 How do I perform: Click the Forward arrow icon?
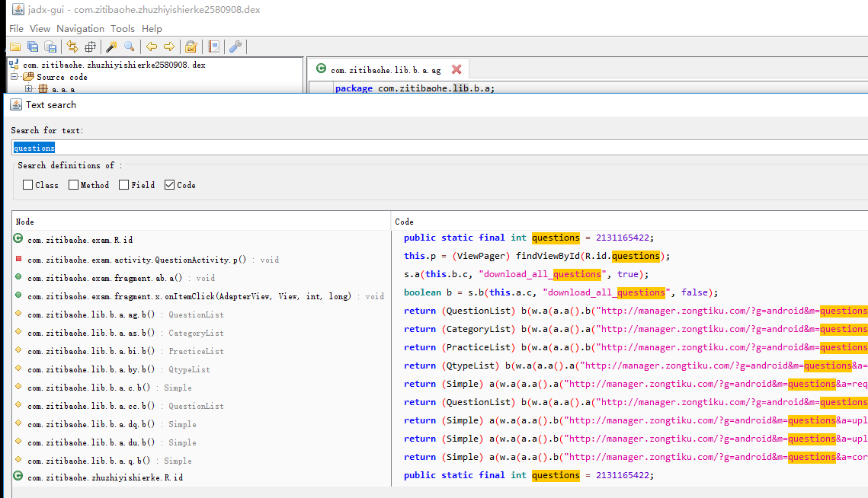pyautogui.click(x=169, y=47)
